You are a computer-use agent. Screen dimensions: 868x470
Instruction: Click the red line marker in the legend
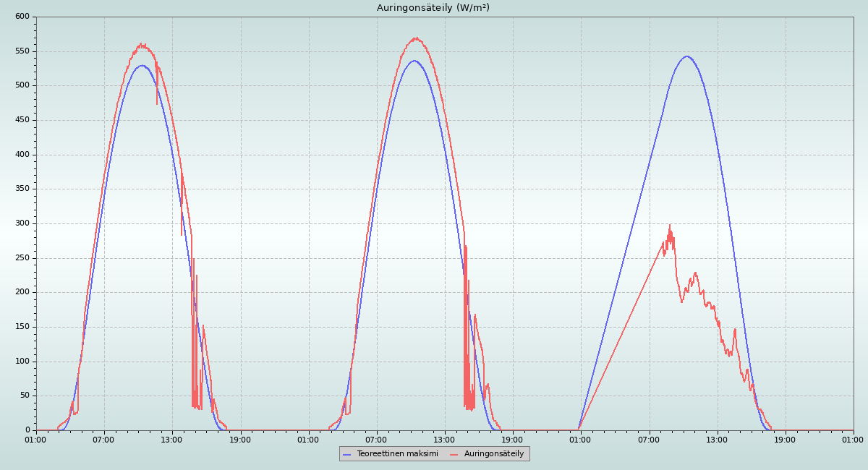click(x=454, y=454)
